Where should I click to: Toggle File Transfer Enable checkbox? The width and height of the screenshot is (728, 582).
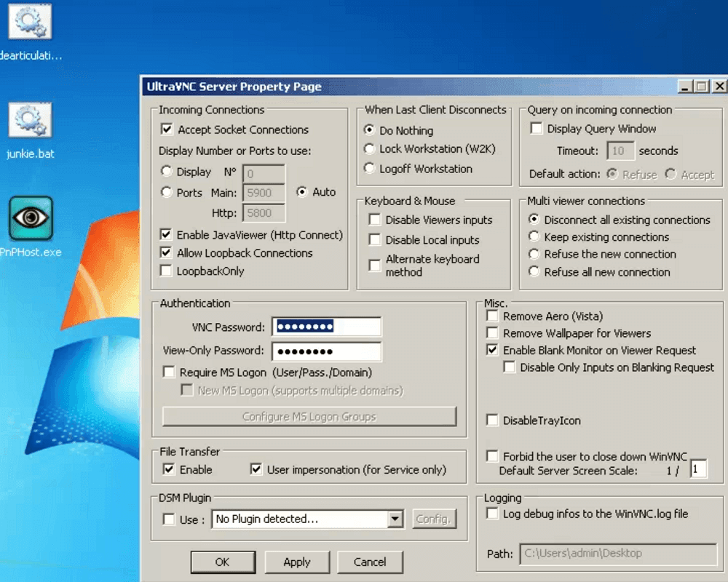click(169, 470)
